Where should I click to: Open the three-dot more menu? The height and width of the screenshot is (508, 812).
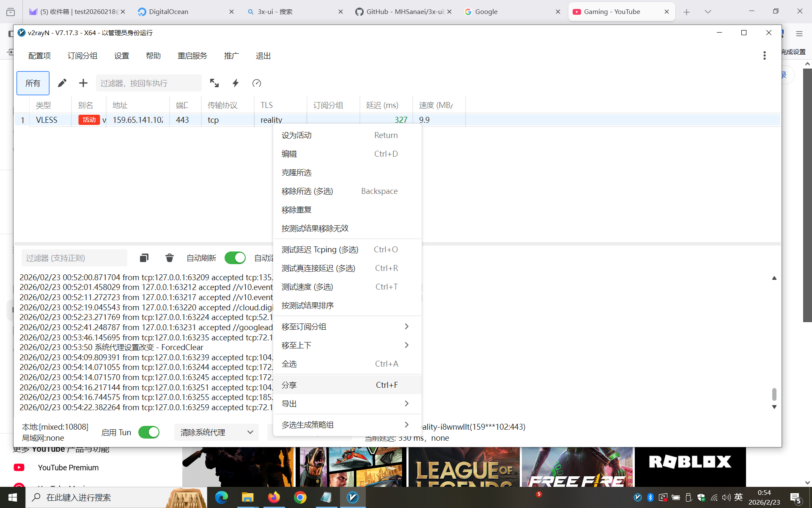[x=764, y=55]
